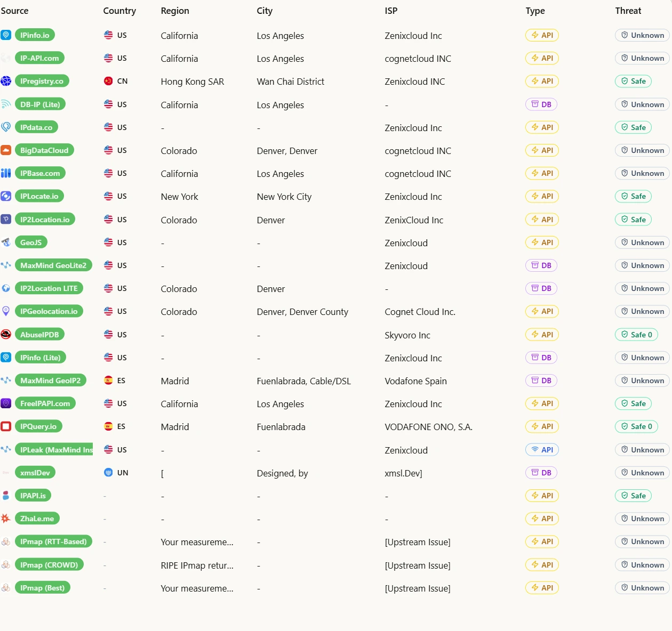Image resolution: width=672 pixels, height=631 pixels.
Task: Click the Unknown threat badge for IP-API.com
Action: (642, 58)
